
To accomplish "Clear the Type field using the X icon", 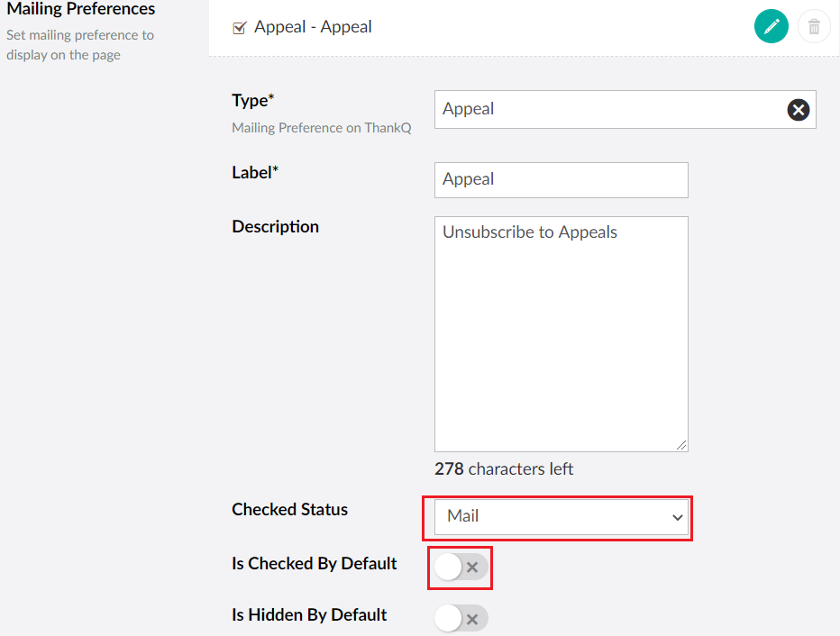I will click(798, 109).
